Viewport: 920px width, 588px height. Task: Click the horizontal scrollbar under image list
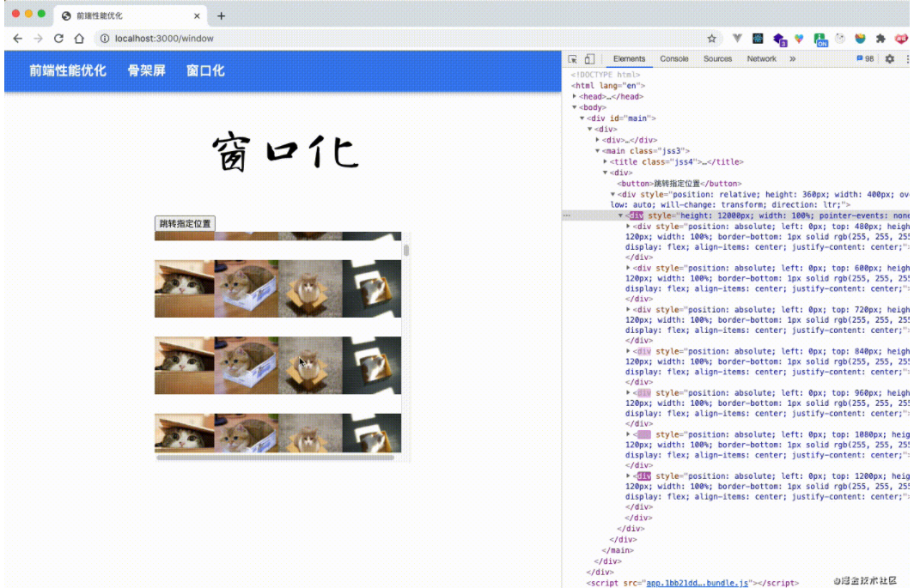(275, 458)
